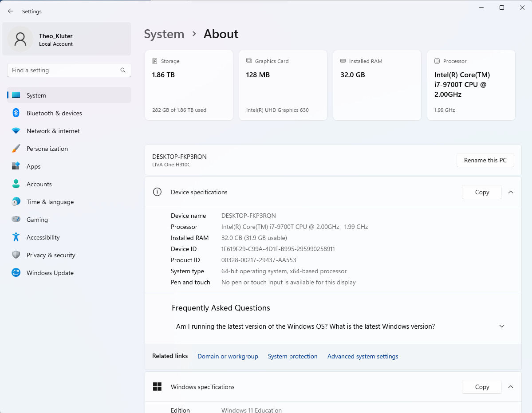532x413 pixels.
Task: Click the System type value text
Action: [x=284, y=271]
